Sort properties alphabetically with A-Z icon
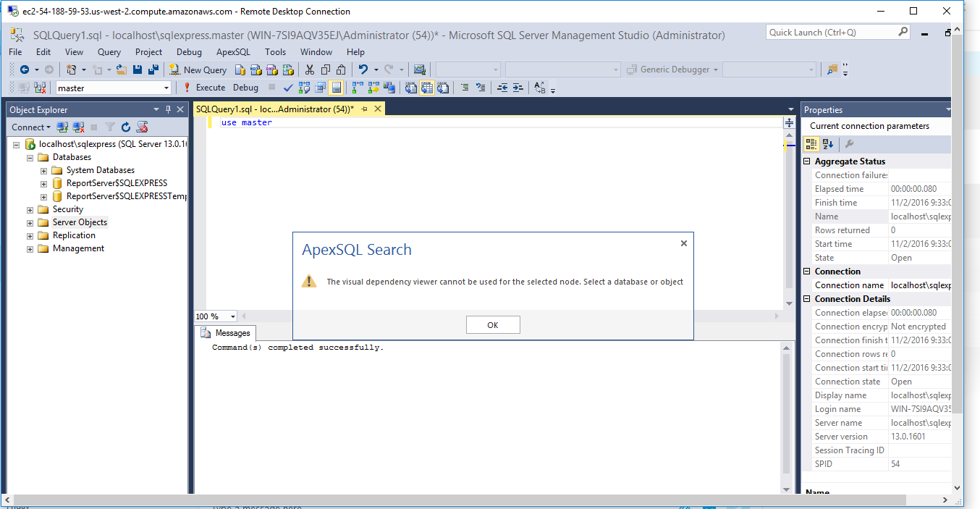 828,144
